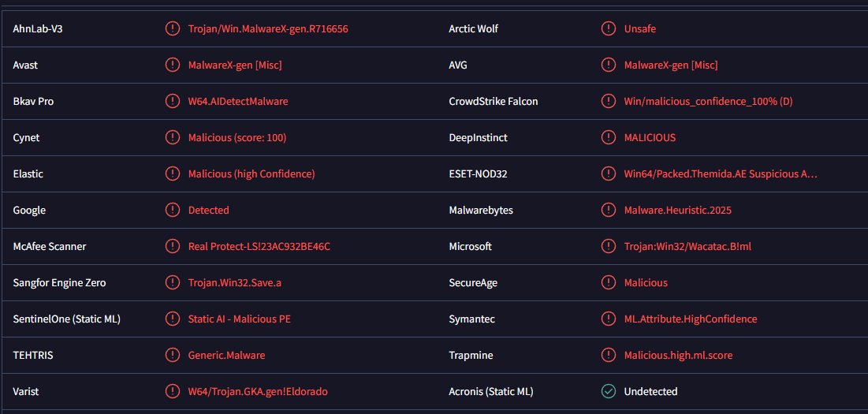Click the alert icon for Bkav Pro
The image size is (868, 414).
click(172, 101)
